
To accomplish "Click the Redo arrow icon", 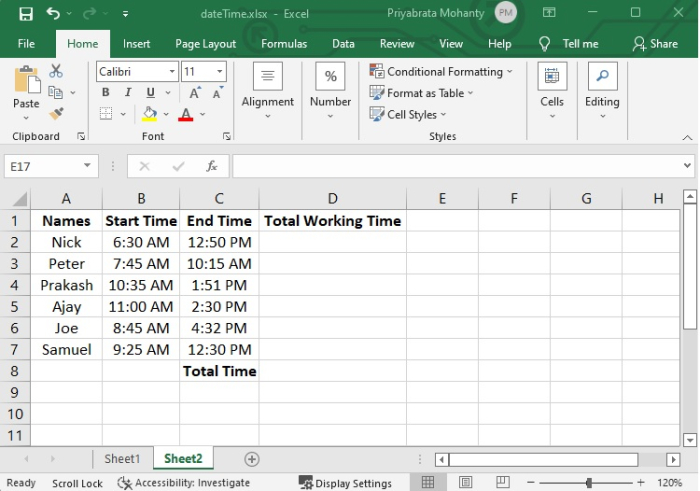I will click(x=90, y=14).
